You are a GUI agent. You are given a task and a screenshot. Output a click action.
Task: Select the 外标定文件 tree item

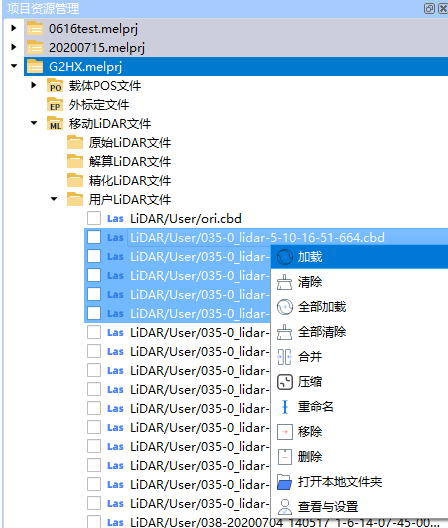[99, 104]
